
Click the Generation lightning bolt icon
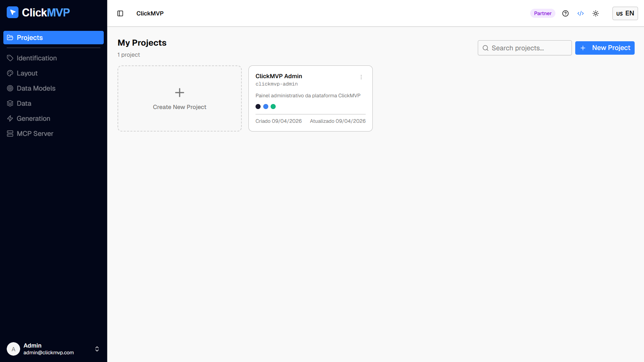[x=10, y=118]
